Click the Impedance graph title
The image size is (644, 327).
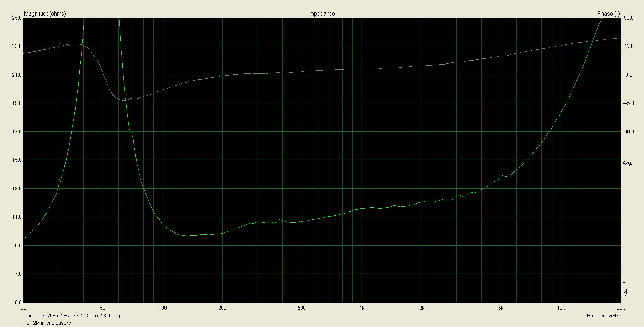tap(321, 14)
